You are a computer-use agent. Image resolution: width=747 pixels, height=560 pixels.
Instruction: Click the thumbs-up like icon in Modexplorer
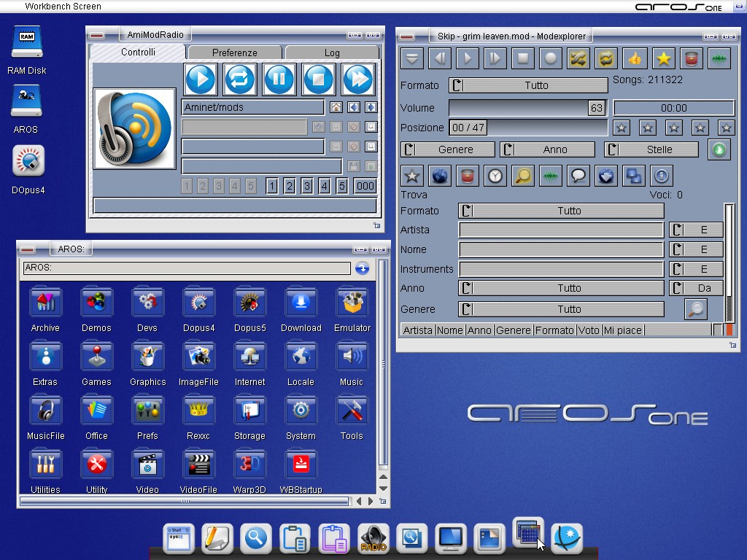(635, 58)
